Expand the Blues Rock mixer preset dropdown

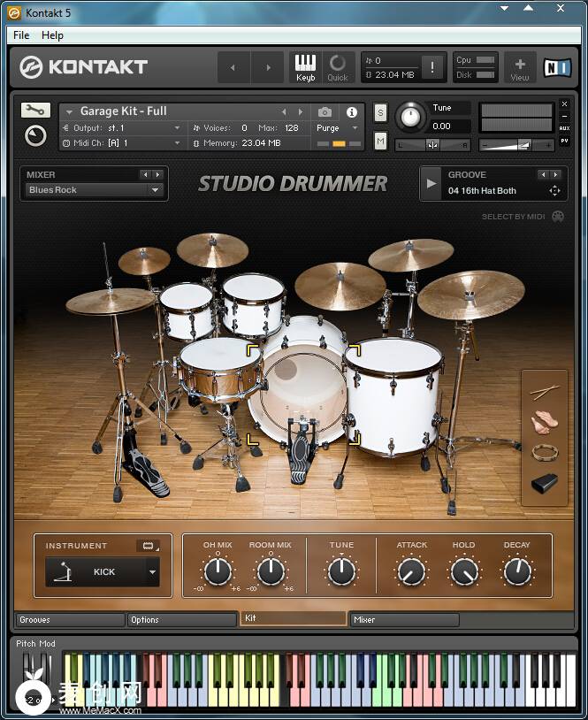pyautogui.click(x=155, y=190)
